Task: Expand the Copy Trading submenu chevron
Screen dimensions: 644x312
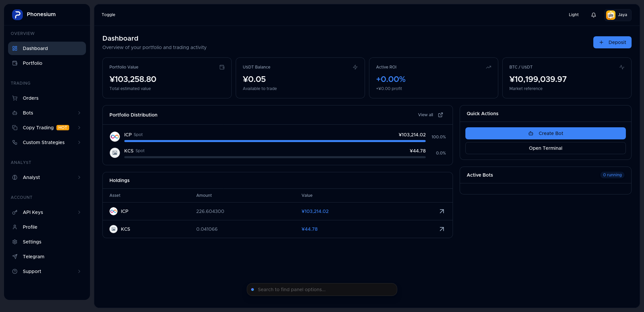Action: 79,128
